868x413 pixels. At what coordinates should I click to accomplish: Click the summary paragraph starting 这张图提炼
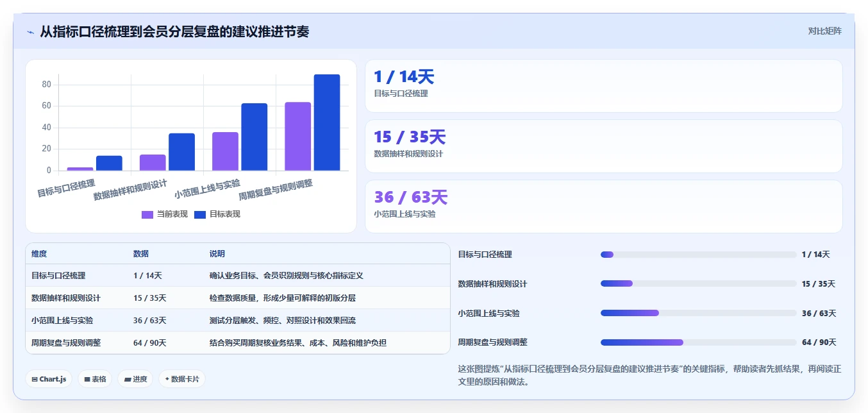point(650,376)
